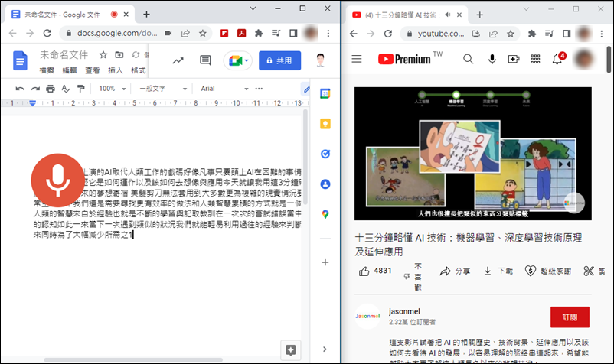614x364 pixels.
Task: Open Google Keep in side panel
Action: [325, 124]
